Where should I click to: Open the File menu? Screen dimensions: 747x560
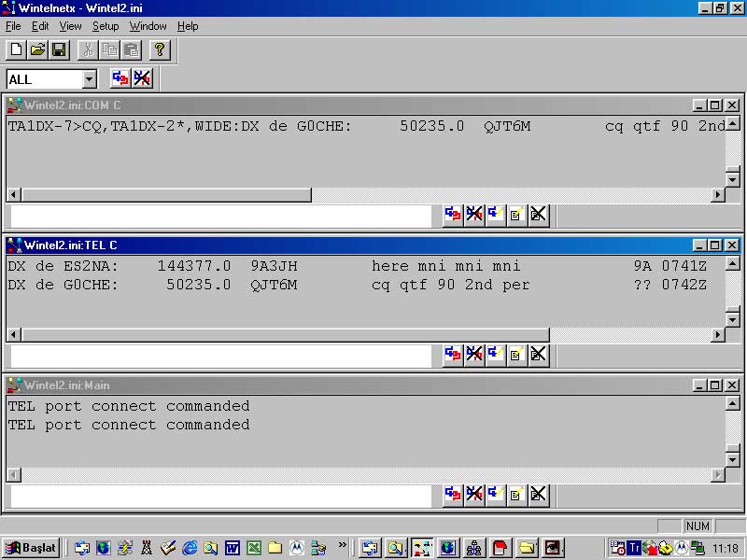[x=13, y=26]
